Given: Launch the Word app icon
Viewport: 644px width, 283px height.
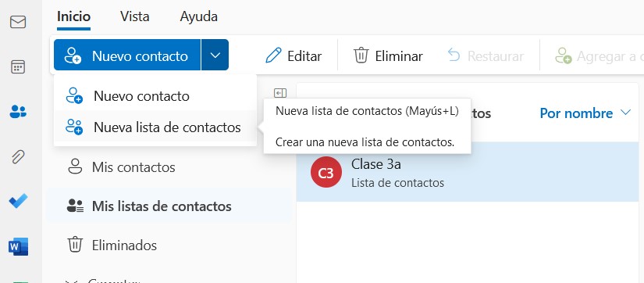Looking at the screenshot, I should tap(18, 246).
